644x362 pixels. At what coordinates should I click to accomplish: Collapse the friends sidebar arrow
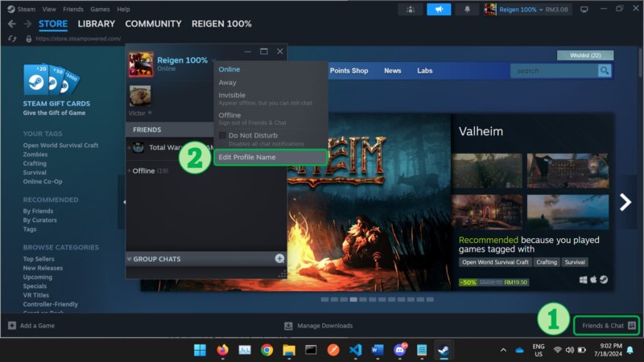click(x=124, y=202)
